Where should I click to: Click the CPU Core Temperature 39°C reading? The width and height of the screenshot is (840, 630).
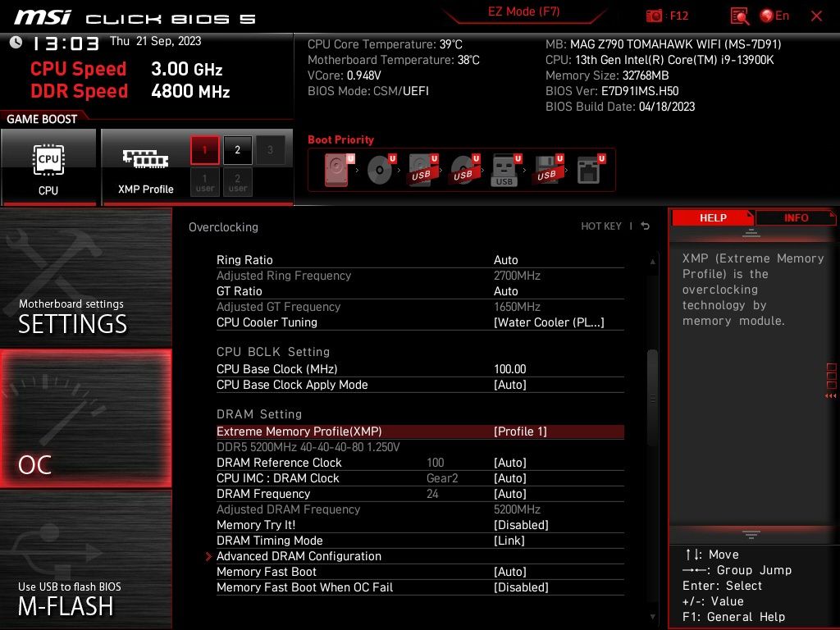[385, 44]
